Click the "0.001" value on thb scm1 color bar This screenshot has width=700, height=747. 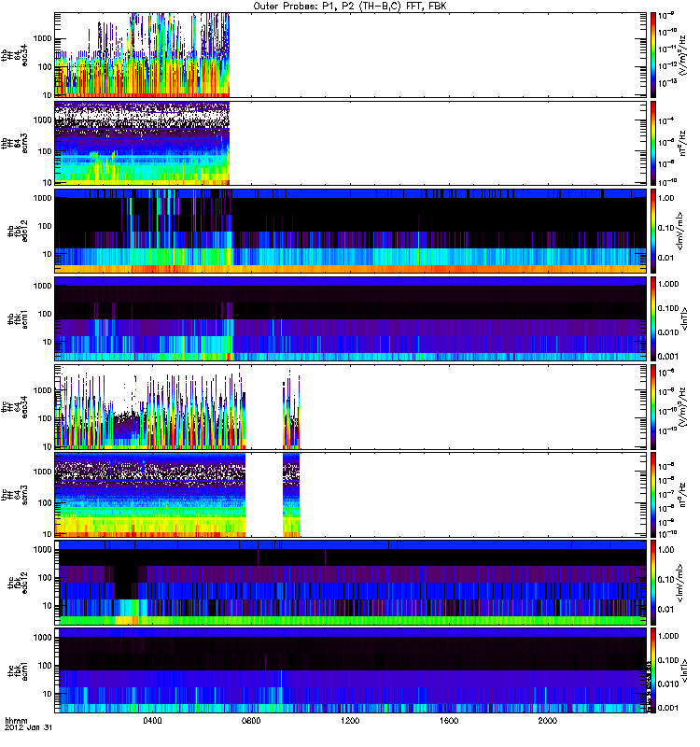(668, 357)
